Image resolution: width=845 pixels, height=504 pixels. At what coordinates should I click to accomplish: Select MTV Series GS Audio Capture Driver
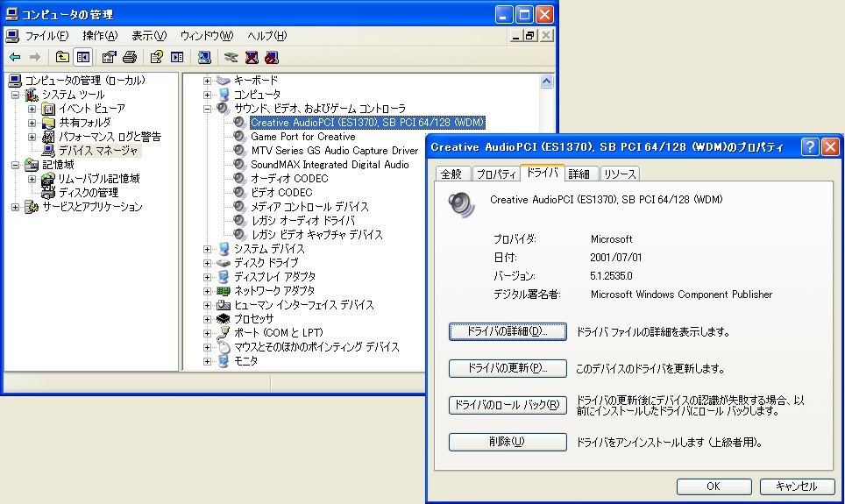[x=335, y=151]
